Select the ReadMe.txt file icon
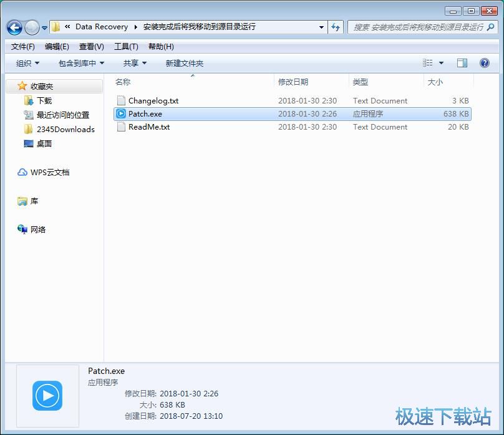This screenshot has width=504, height=435. coord(121,127)
